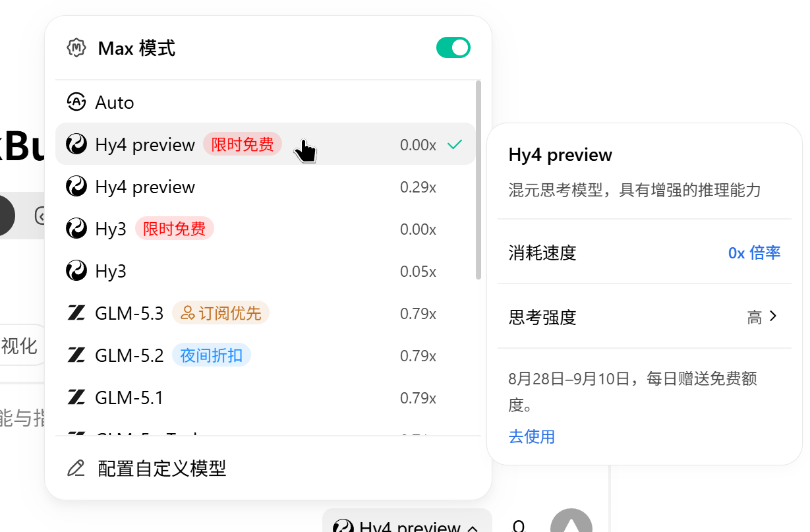Click the Auto model icon
The image size is (810, 532).
coord(76,102)
